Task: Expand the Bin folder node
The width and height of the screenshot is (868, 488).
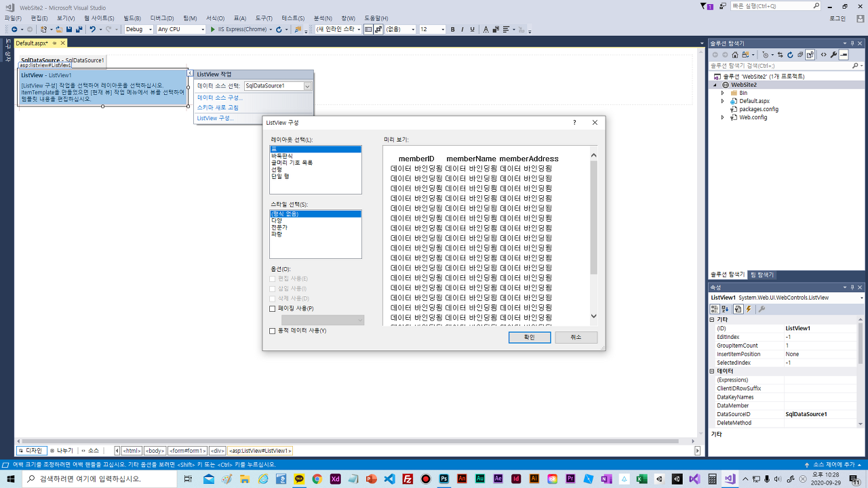Action: (723, 93)
